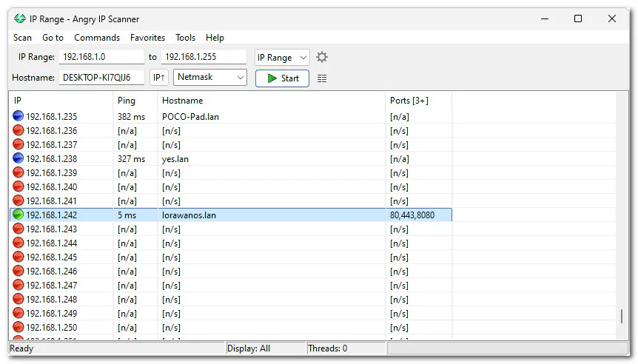Click the 382 ms ping value
This screenshot has height=364, width=638.
(x=132, y=117)
